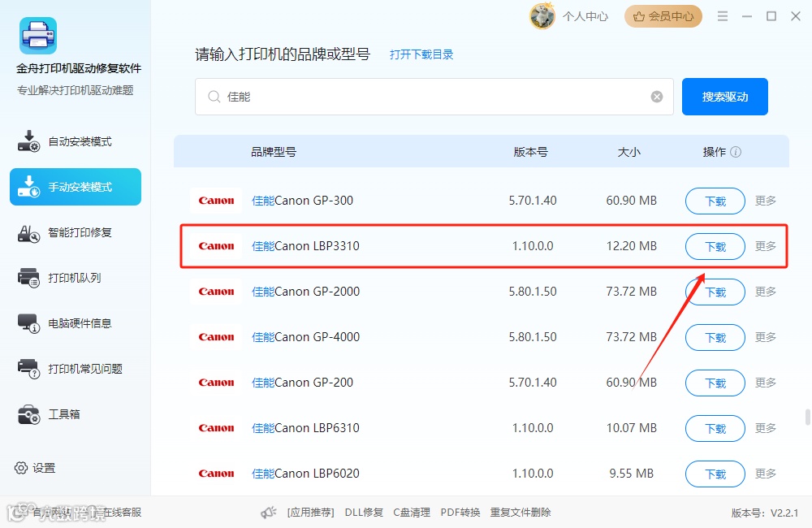Click Canon logo in GP-4000 row
This screenshot has width=812, height=528.
tap(216, 337)
